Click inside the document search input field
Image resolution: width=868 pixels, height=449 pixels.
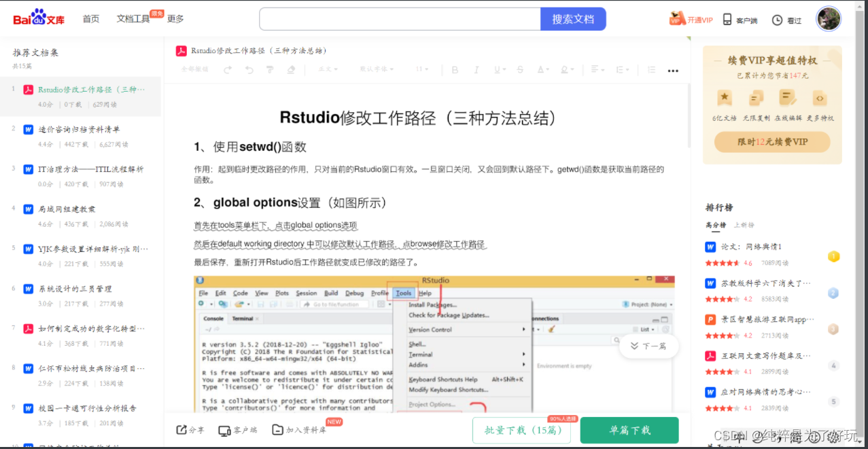point(400,19)
